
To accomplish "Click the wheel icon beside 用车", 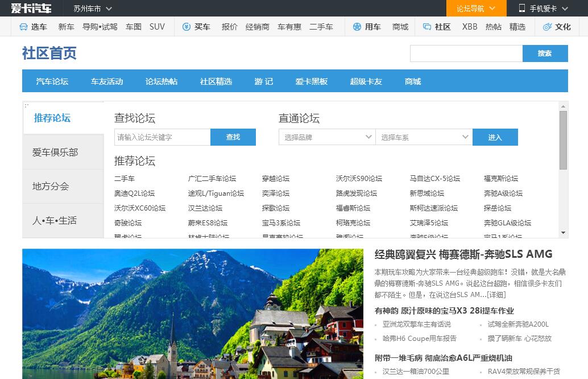I will (x=357, y=27).
